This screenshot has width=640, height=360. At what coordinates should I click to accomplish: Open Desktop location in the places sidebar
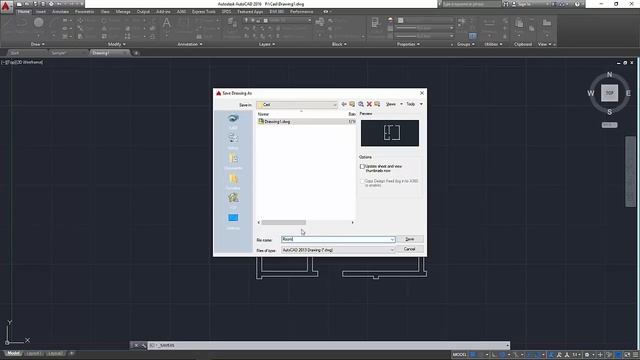coord(233,221)
